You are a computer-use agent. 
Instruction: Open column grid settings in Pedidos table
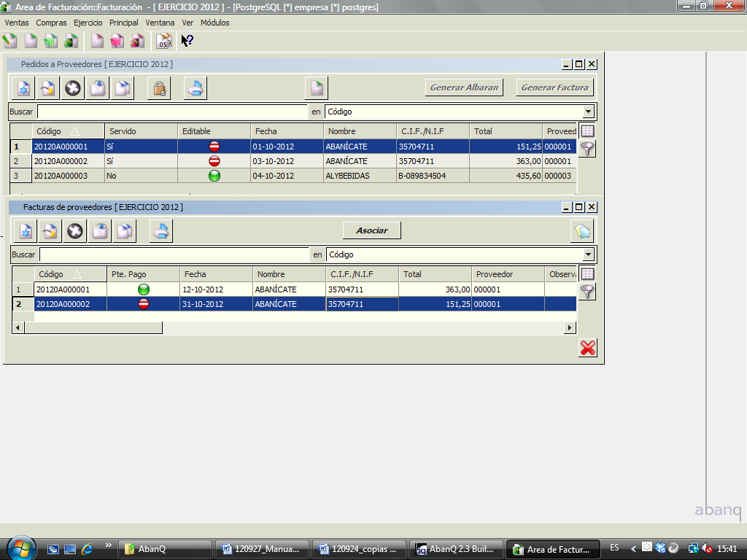[587, 131]
